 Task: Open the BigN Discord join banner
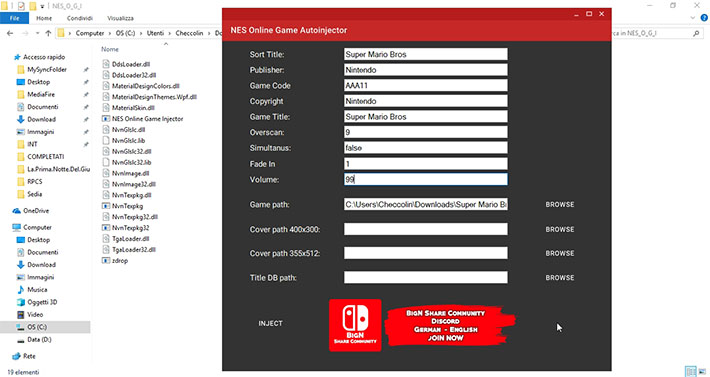click(450, 326)
